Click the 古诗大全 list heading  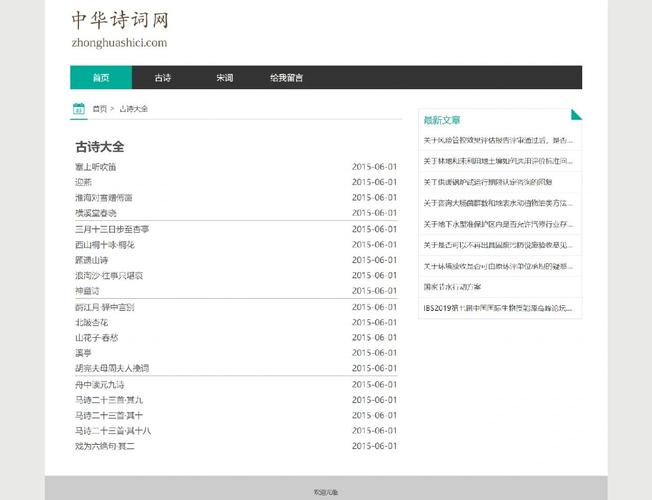(100, 147)
